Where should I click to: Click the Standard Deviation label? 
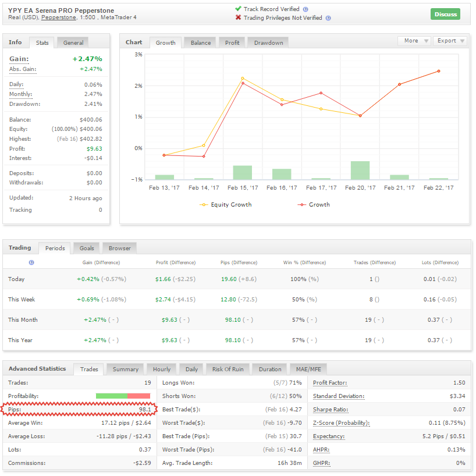pyautogui.click(x=339, y=396)
